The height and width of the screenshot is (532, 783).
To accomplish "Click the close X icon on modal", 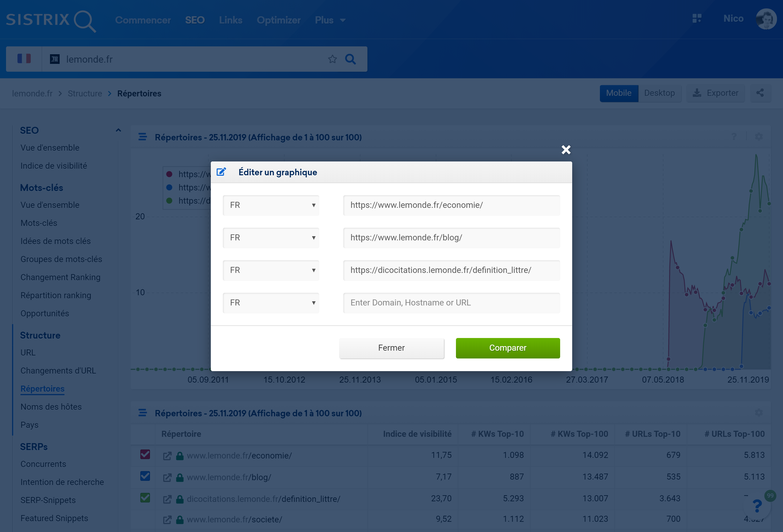I will (x=566, y=150).
